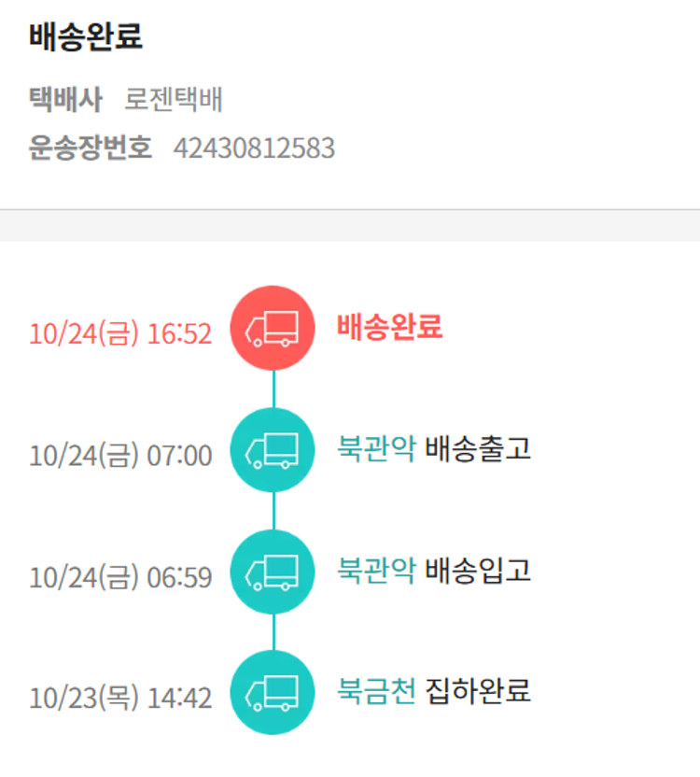Click the 10/24(금) 06:59 timestamp
Image resolution: width=700 pixels, height=777 pixels.
tap(120, 577)
